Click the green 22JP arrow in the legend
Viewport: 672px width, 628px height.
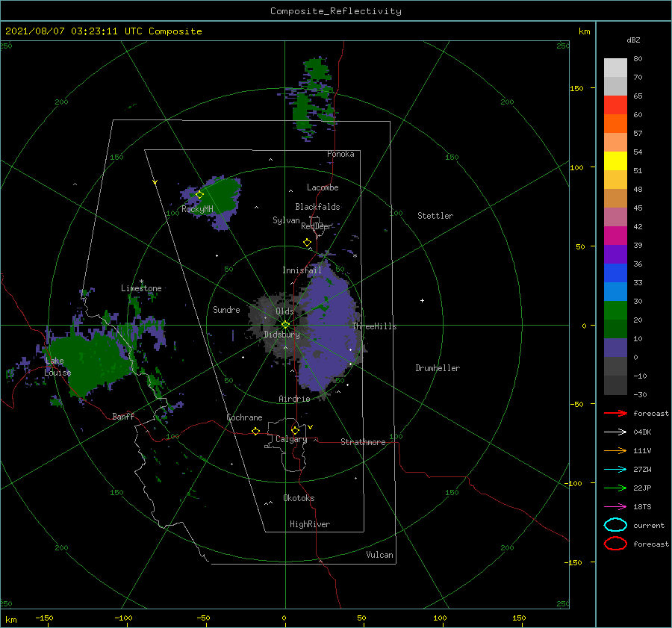coord(615,488)
